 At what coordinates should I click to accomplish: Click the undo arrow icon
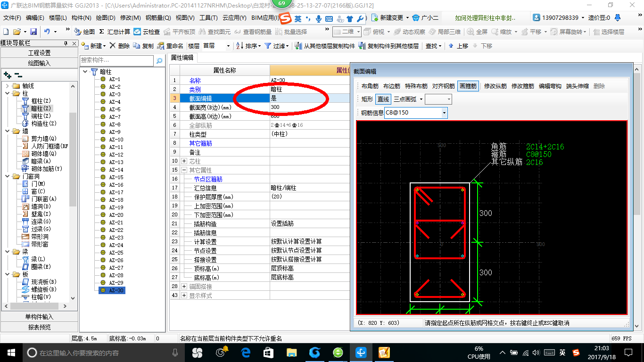(47, 32)
